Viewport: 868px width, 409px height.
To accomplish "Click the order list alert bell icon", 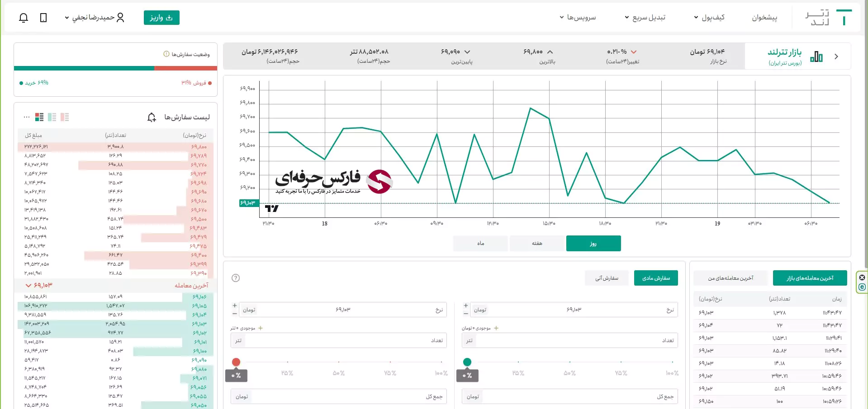I will pyautogui.click(x=152, y=118).
